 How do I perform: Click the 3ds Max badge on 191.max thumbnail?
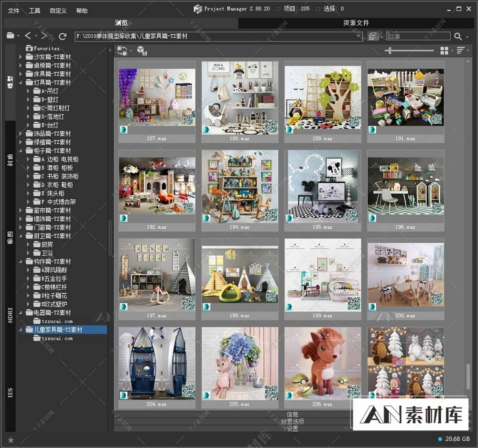pyautogui.click(x=372, y=130)
